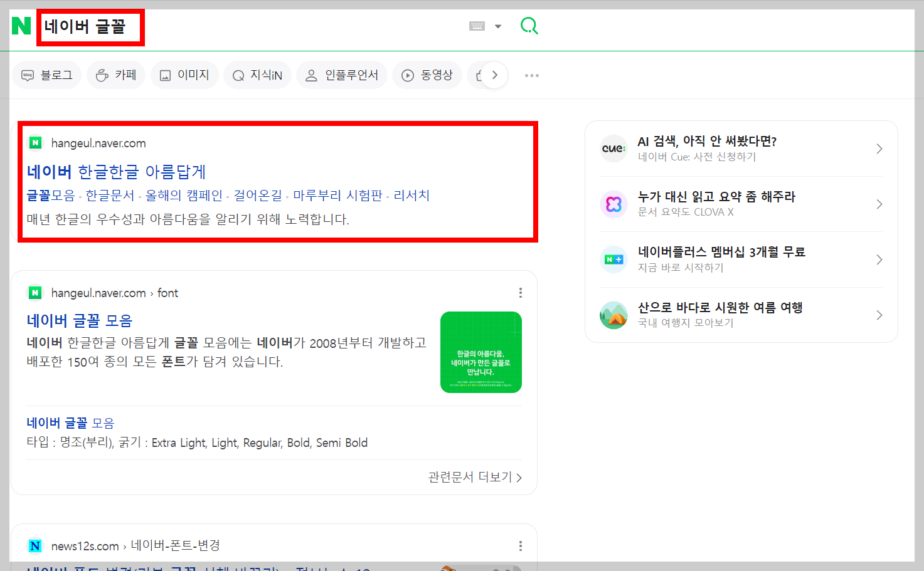Open options menu on 네이버 글꼴 모음 result
Screen dimensions: 924x571
pyautogui.click(x=520, y=292)
